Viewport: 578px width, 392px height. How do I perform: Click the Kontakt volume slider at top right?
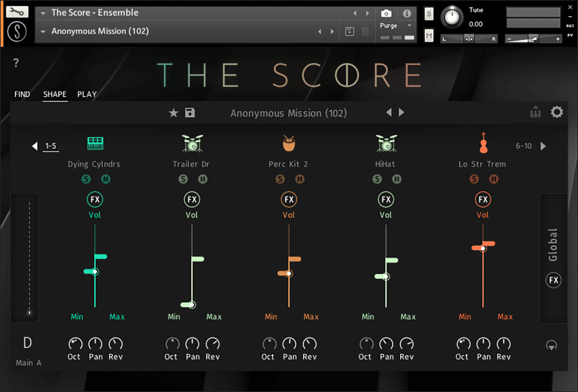pyautogui.click(x=534, y=39)
